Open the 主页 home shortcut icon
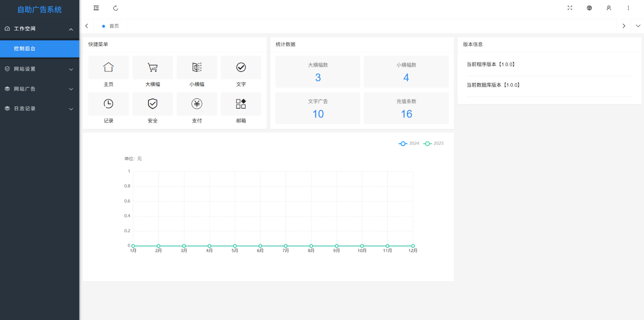644x320 pixels. pos(108,68)
